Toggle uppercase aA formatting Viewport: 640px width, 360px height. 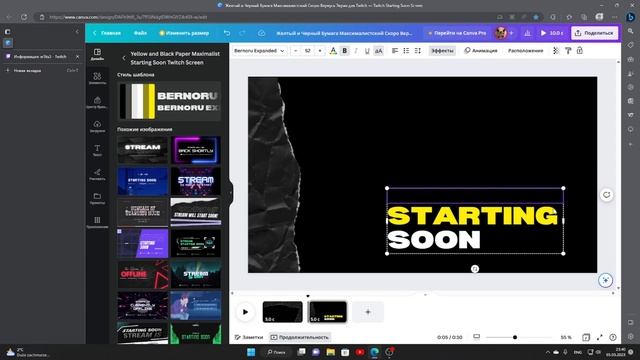click(x=379, y=51)
